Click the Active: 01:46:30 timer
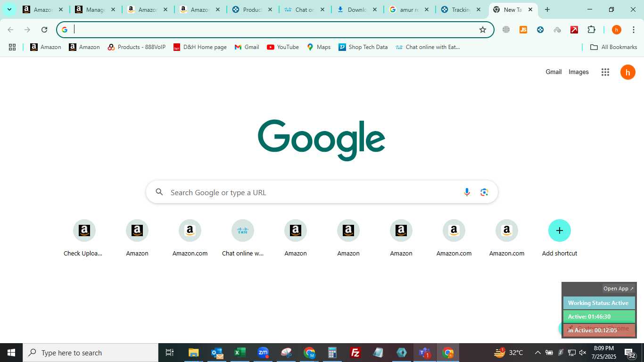The image size is (644, 362). 599,317
